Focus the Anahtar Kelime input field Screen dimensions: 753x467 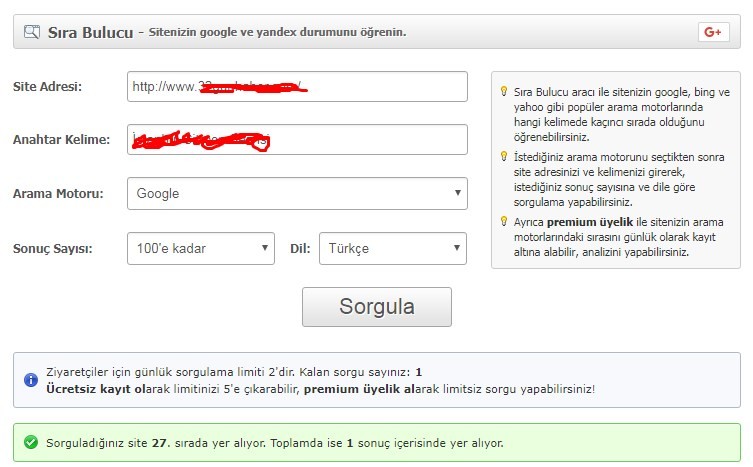[x=297, y=139]
